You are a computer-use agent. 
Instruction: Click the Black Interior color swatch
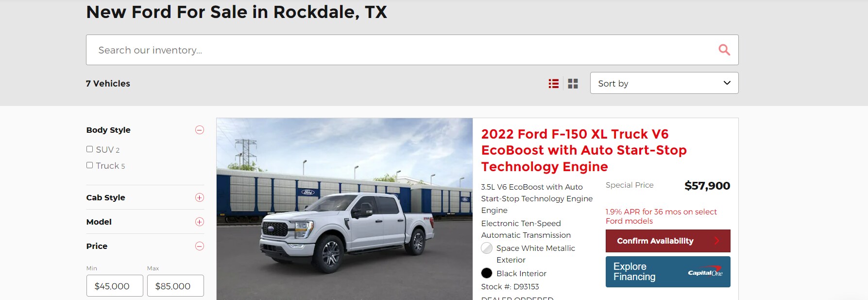click(x=487, y=273)
